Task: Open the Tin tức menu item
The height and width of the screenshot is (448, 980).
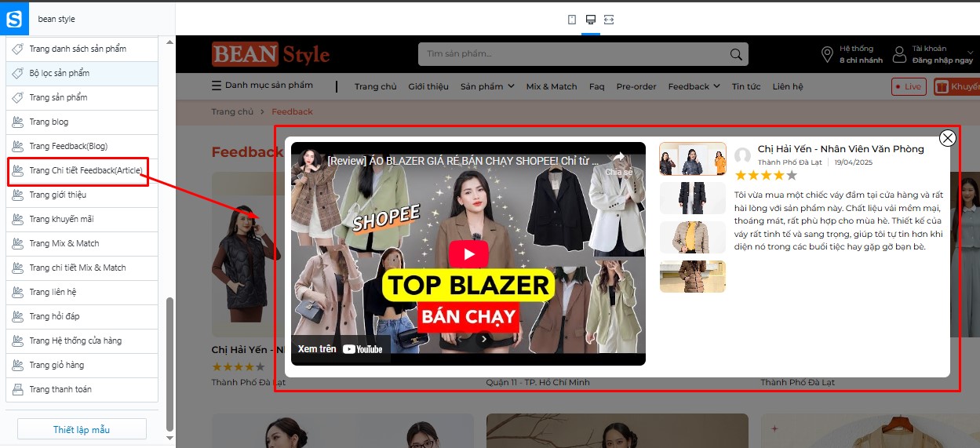Action: click(x=746, y=86)
